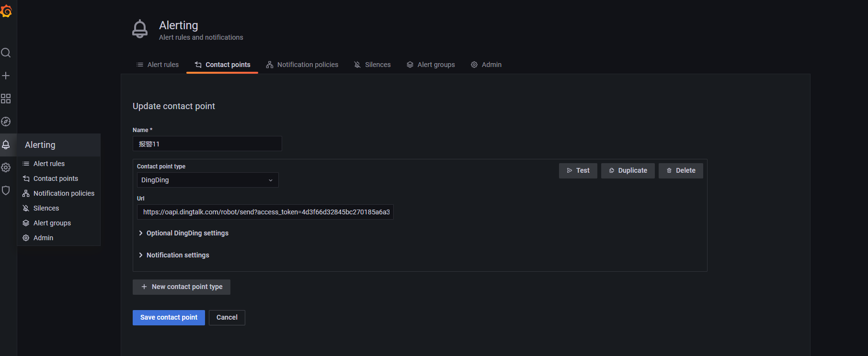Open Notification policies in sidebar submenu
The image size is (868, 356).
[59, 193]
